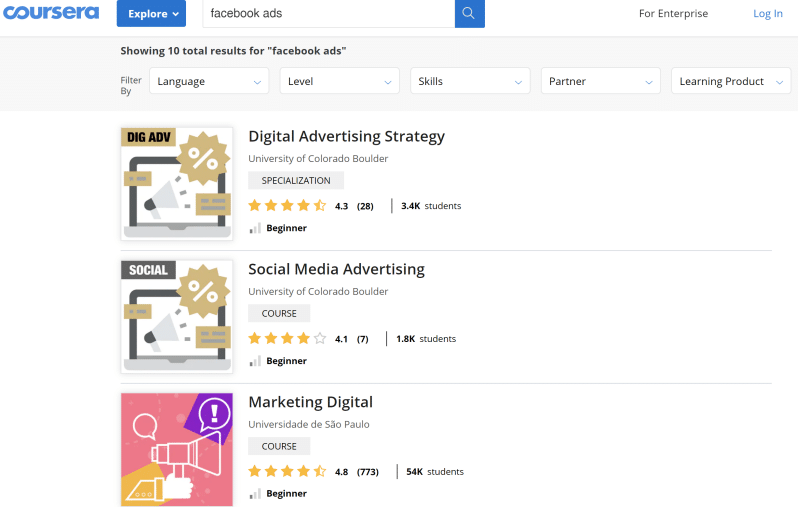798x507 pixels.
Task: Open the Digital Advertising Strategy thumbnail
Action: click(x=177, y=184)
